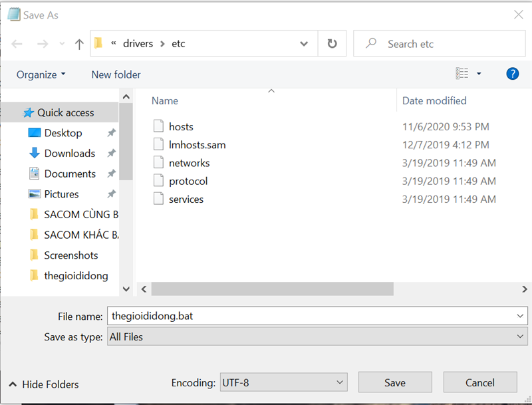Image resolution: width=532 pixels, height=405 pixels.
Task: Open Help via the question mark icon
Action: (x=513, y=74)
